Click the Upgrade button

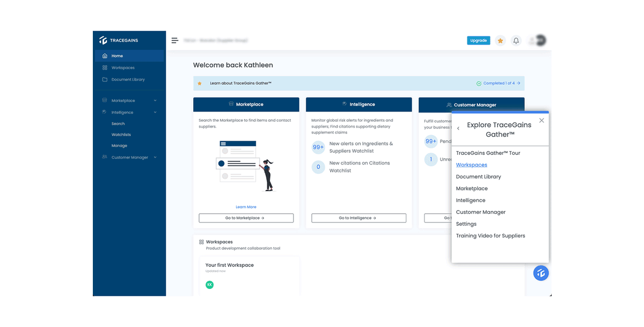478,40
